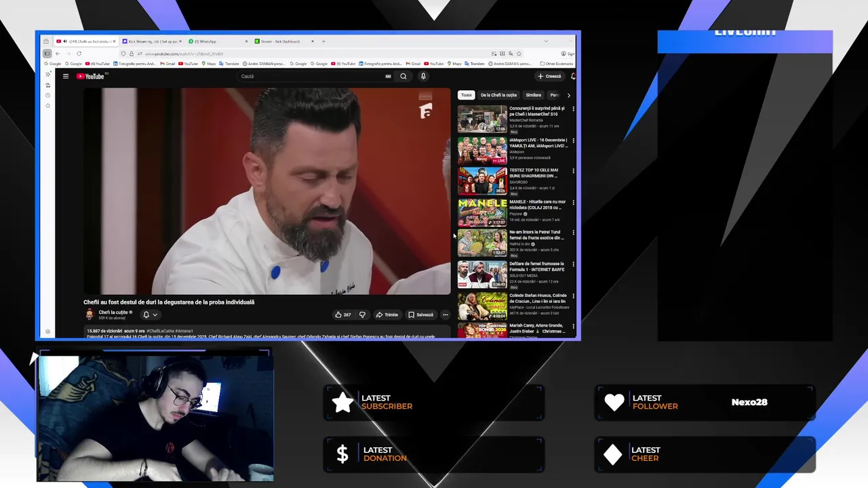Open 'Ne-am întors la Petrel Turul' video title
The width and height of the screenshot is (868, 488).
(536, 235)
